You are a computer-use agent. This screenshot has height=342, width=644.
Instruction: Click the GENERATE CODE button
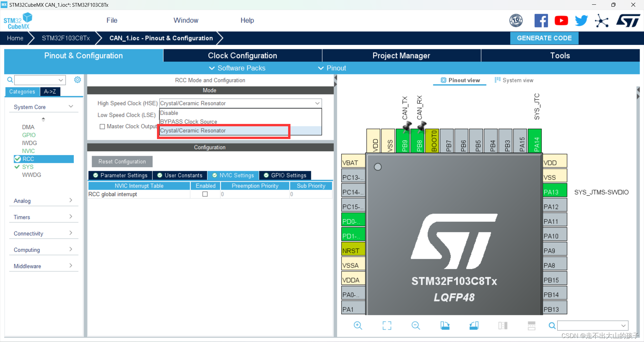(544, 38)
